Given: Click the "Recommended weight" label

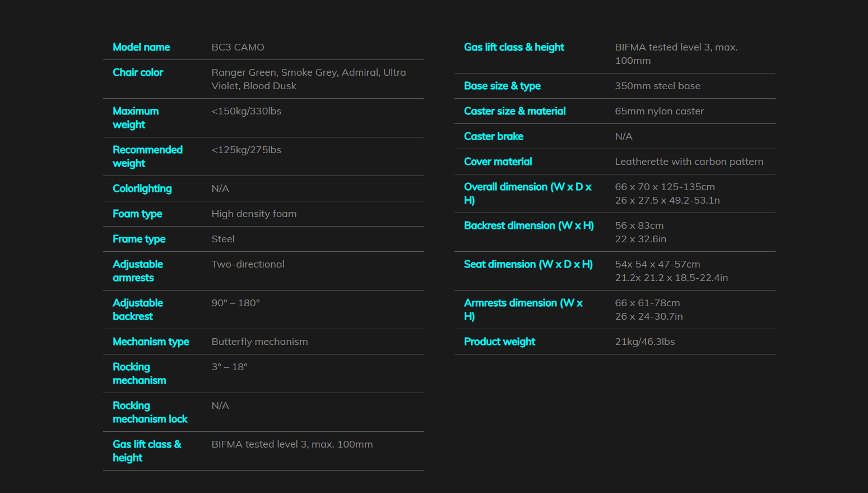Looking at the screenshot, I should [148, 156].
